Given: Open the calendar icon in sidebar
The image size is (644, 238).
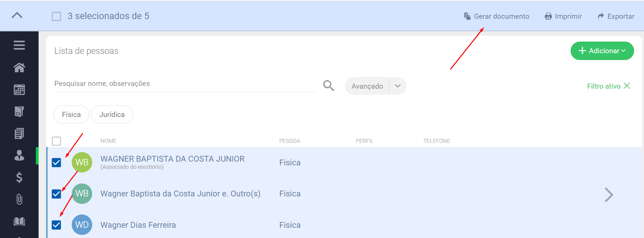Looking at the screenshot, I should tap(19, 89).
